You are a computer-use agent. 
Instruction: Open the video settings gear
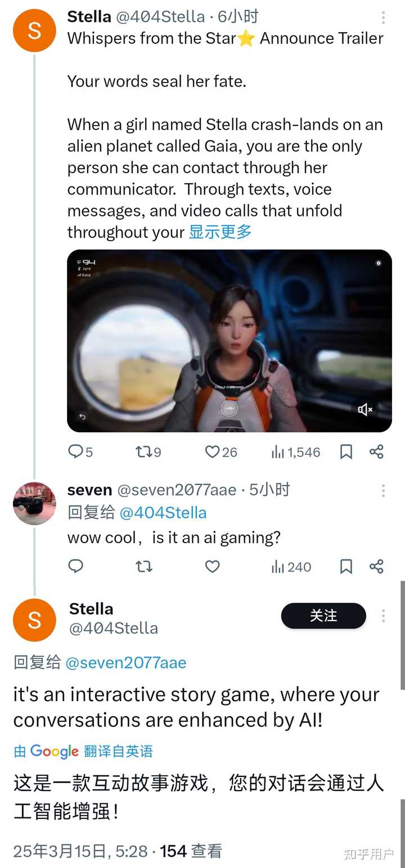[379, 263]
